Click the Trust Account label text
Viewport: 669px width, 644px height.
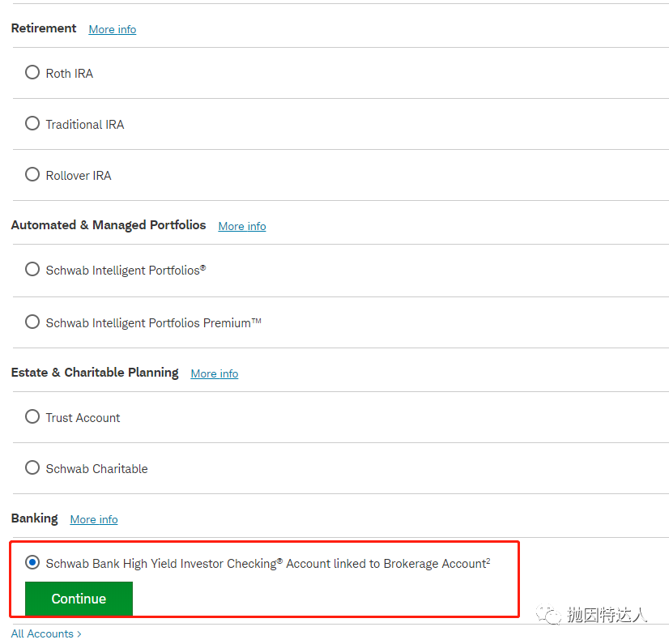[x=83, y=418]
